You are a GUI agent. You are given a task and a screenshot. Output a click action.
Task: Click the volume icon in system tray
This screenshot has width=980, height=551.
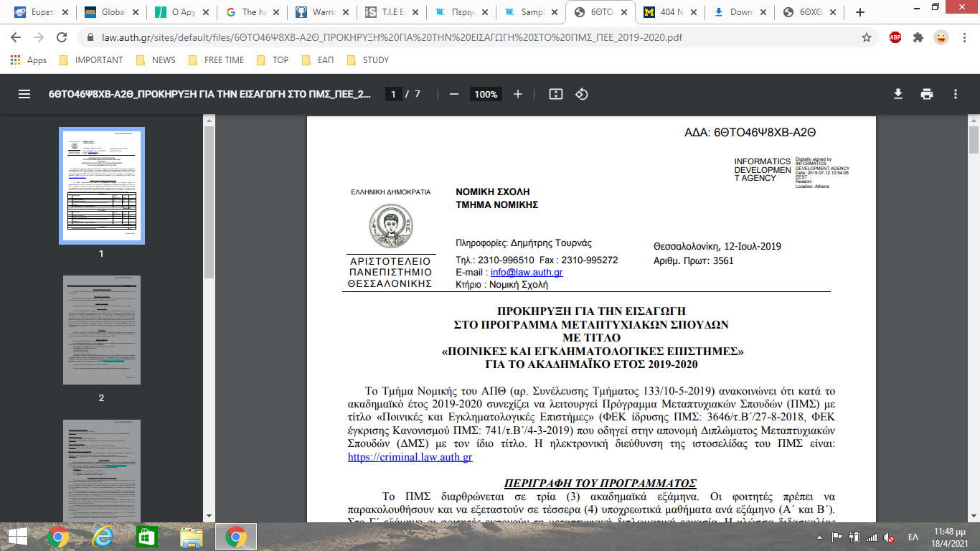[x=889, y=537]
